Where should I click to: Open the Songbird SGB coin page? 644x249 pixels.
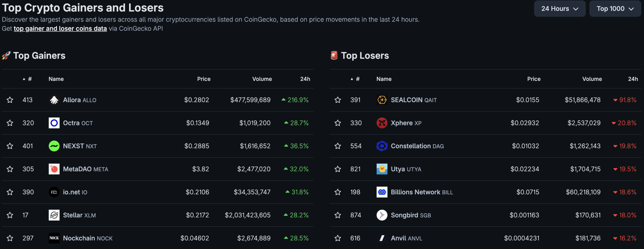coord(411,215)
